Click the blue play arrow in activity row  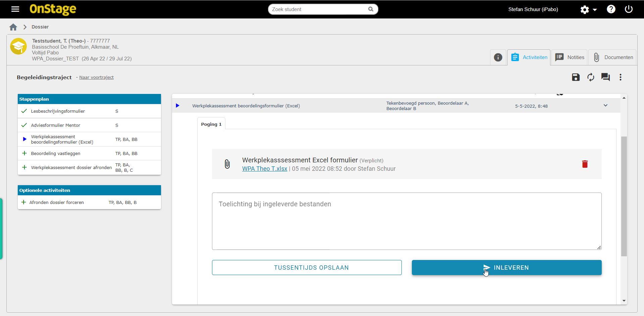click(x=178, y=106)
